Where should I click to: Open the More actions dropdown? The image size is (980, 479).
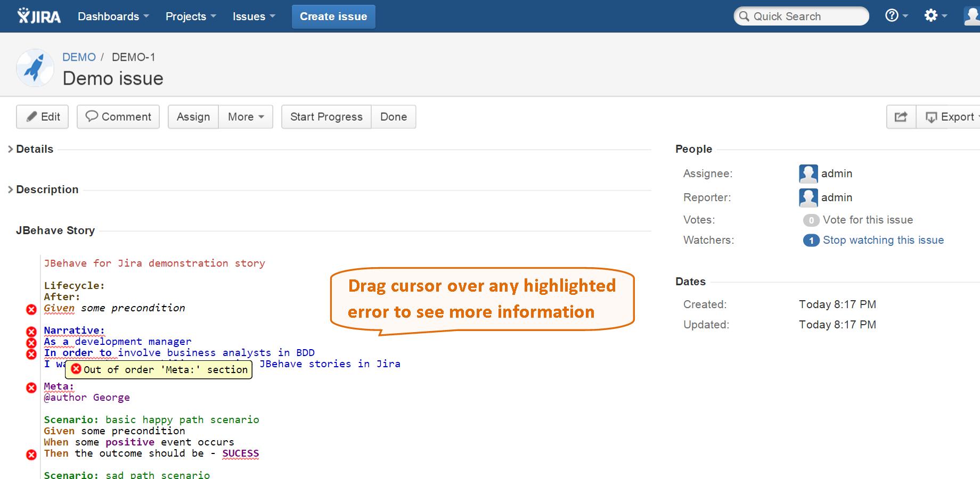(246, 117)
